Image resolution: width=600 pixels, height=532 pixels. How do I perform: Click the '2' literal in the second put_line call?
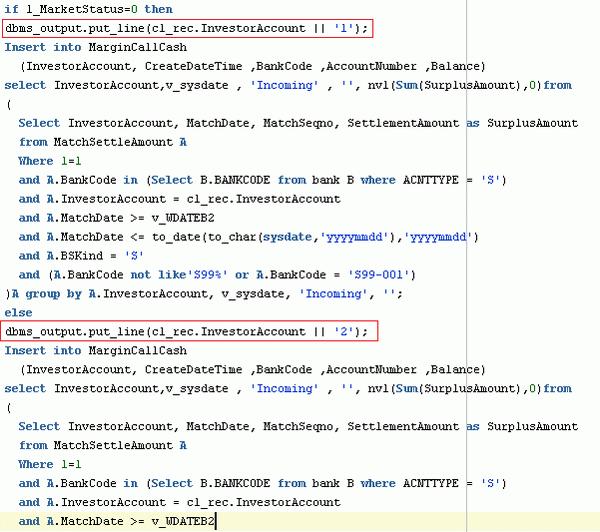click(x=343, y=331)
